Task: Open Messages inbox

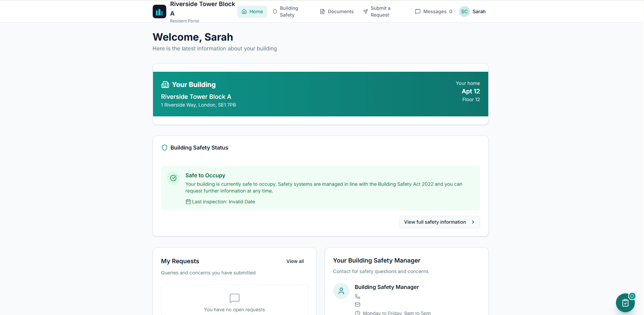Action: point(433,12)
